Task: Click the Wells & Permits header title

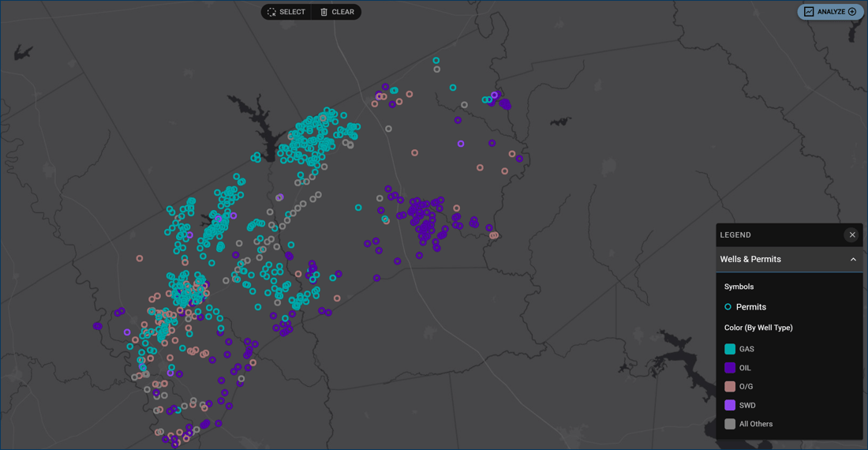Action: coord(750,259)
